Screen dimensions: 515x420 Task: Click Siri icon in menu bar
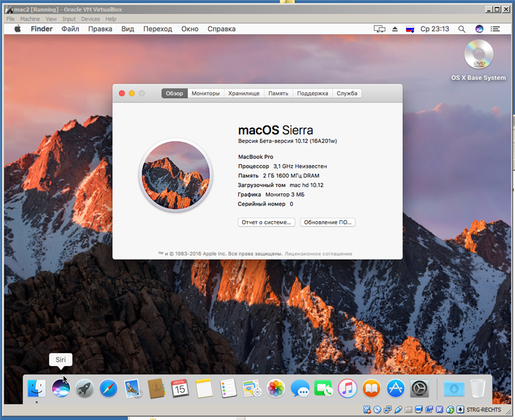coord(479,29)
